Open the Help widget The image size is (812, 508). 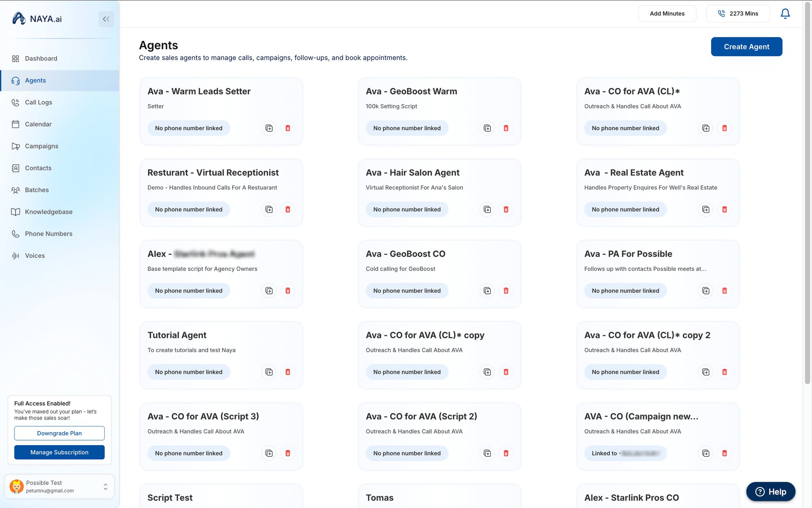pyautogui.click(x=771, y=491)
